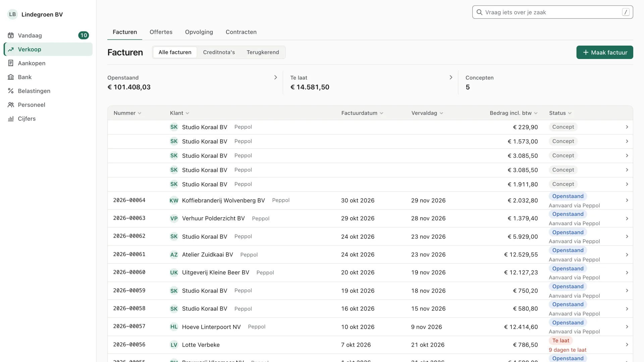This screenshot has width=644, height=362.
Task: Click the Personeel people icon
Action: 11,105
